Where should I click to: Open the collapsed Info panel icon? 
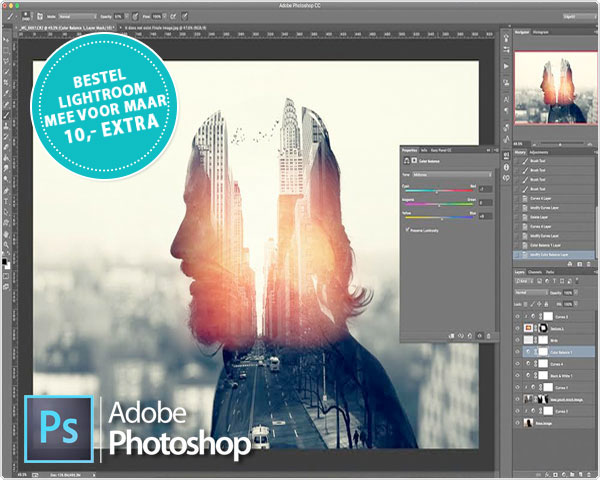point(506,167)
